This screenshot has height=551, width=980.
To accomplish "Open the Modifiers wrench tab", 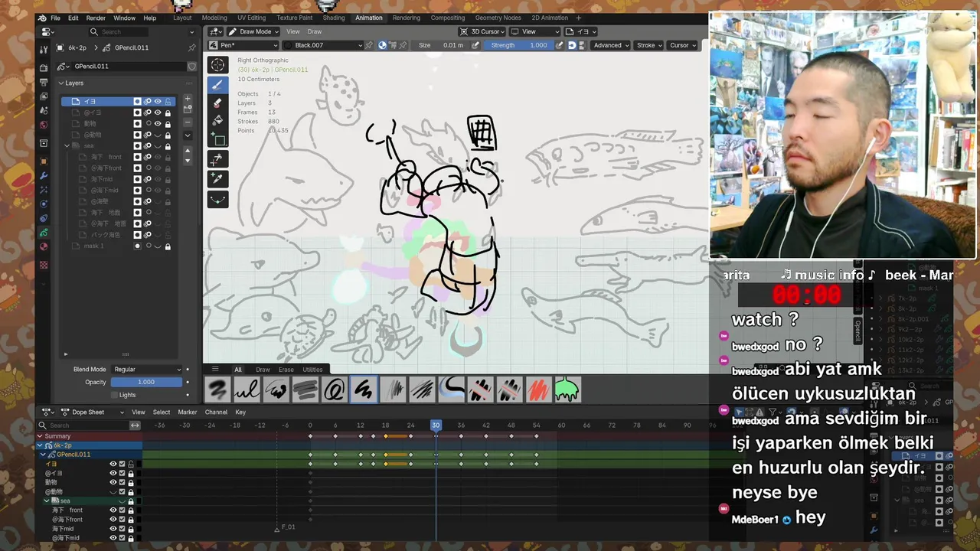I will point(44,175).
